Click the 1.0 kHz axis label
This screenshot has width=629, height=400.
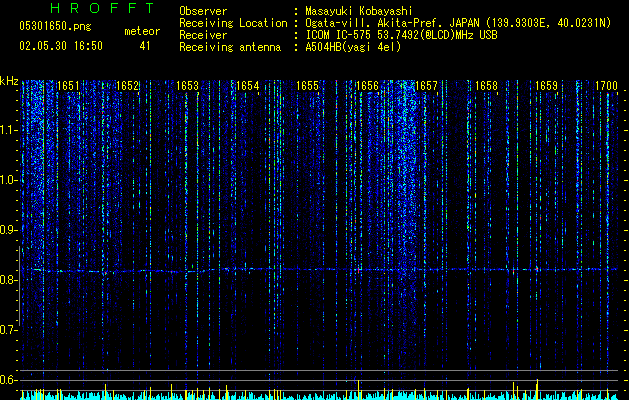coord(8,180)
